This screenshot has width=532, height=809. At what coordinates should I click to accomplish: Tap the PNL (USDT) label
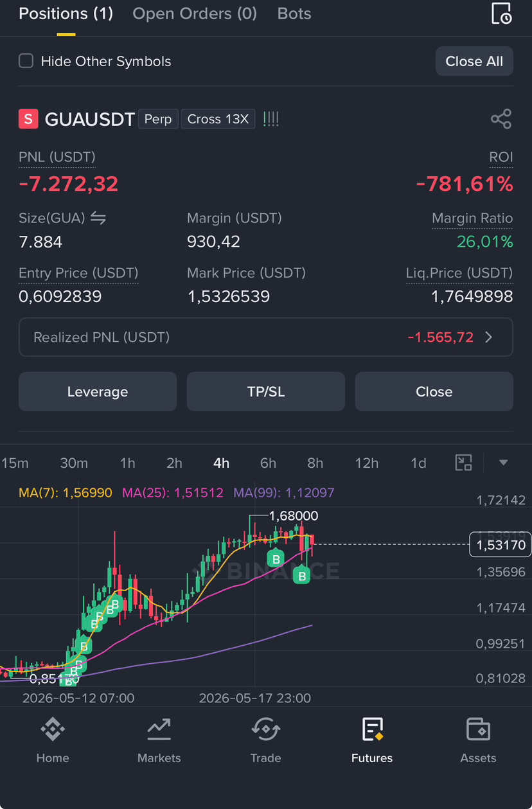tap(57, 157)
